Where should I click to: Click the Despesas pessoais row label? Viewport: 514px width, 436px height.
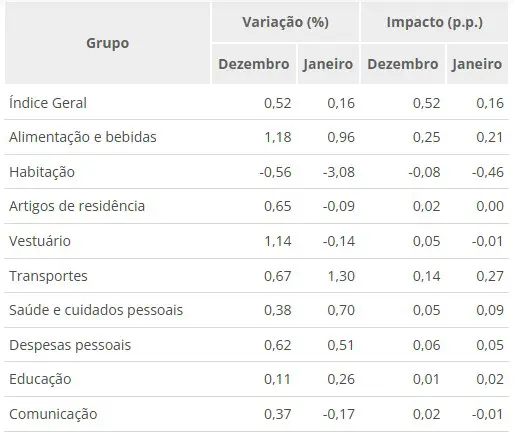tap(70, 345)
